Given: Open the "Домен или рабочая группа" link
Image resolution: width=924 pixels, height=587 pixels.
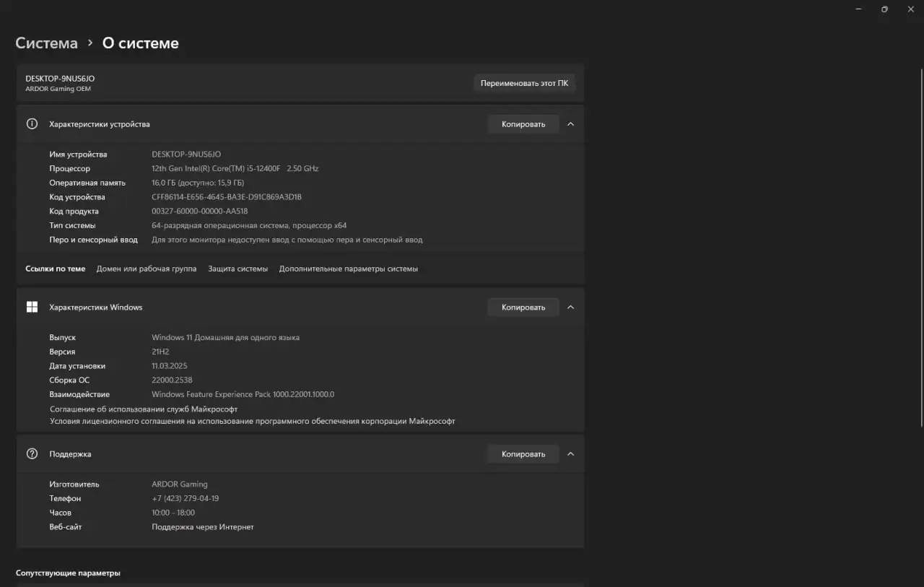Looking at the screenshot, I should tap(147, 269).
